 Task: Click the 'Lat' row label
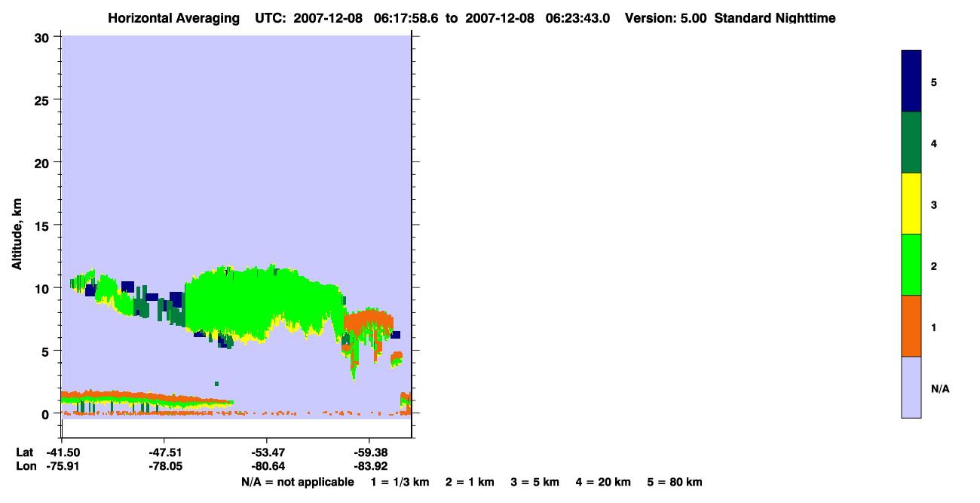pos(25,452)
